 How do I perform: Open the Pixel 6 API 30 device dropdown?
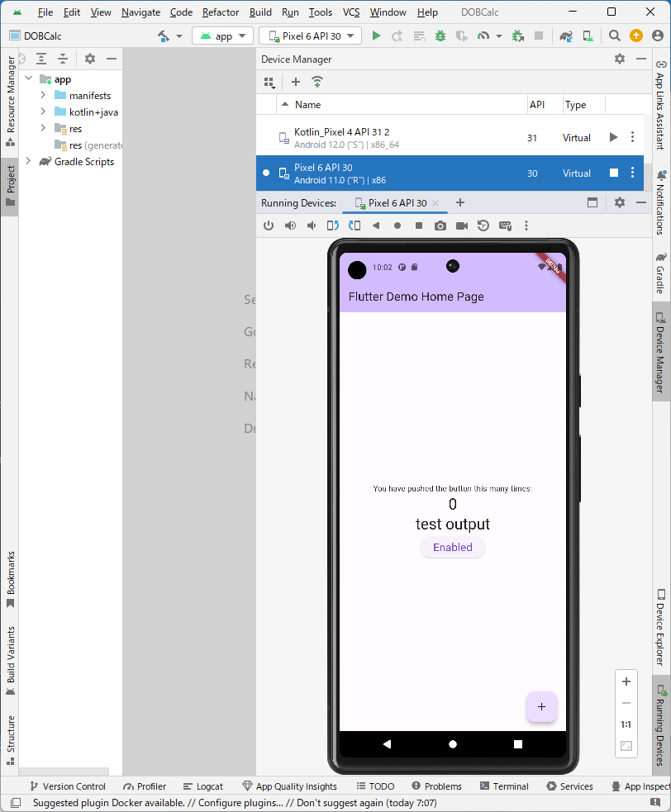pyautogui.click(x=310, y=36)
